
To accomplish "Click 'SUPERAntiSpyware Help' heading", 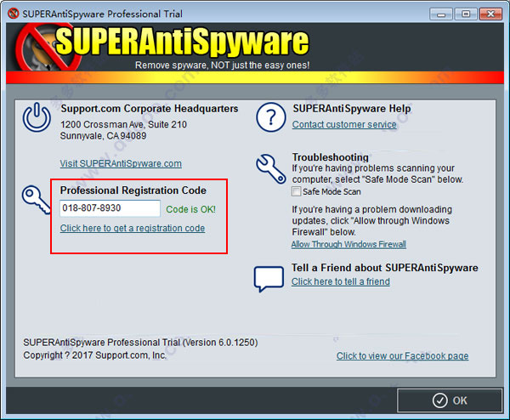I will 352,109.
